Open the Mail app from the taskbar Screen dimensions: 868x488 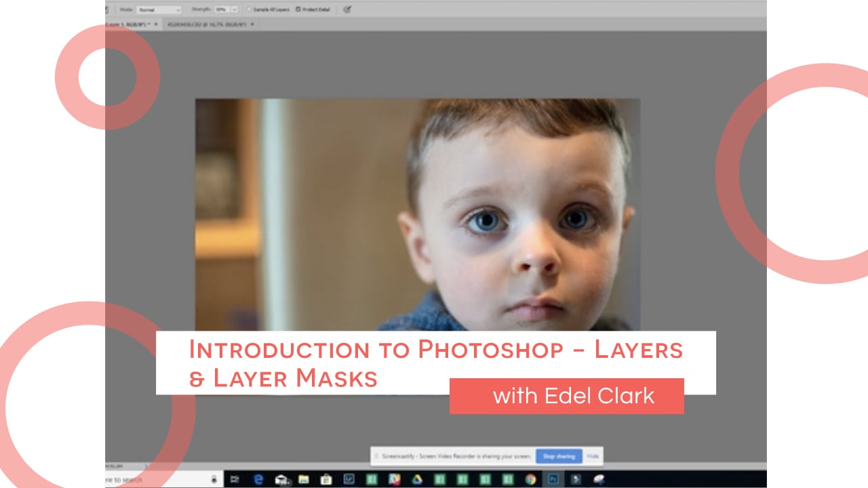click(282, 479)
